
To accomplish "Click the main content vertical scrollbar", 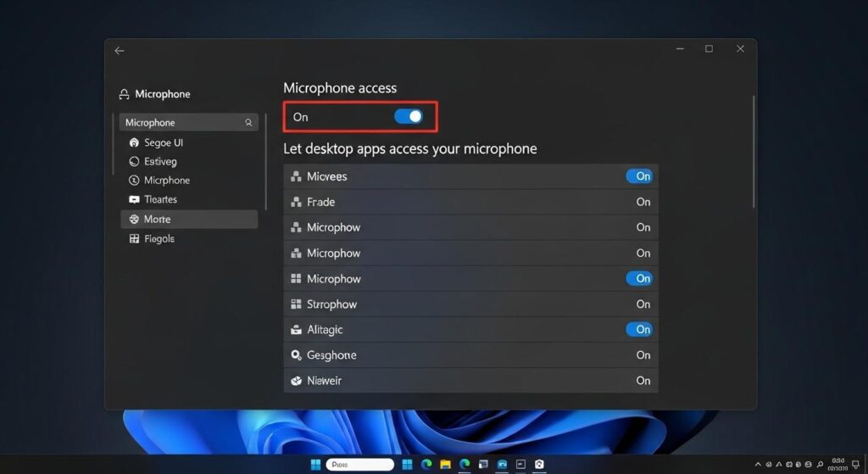I will coord(754,153).
